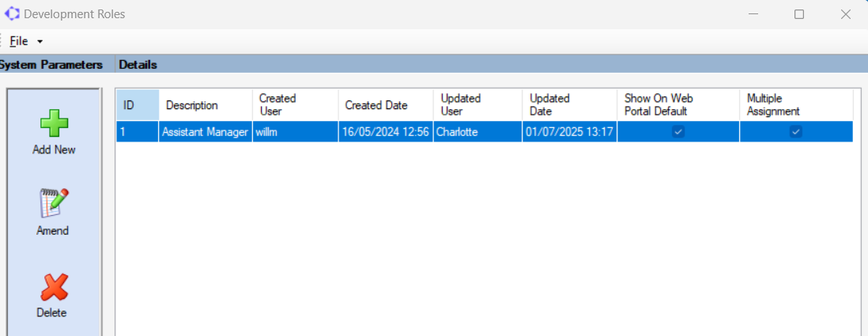Click the Created User column header
Image resolution: width=868 pixels, height=336 pixels.
(x=296, y=105)
